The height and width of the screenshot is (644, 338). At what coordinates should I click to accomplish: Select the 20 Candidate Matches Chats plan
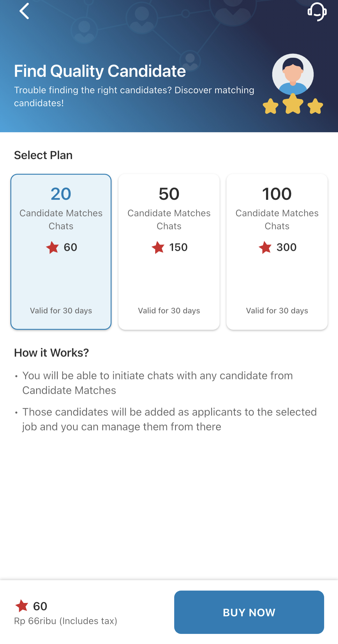pos(61,251)
